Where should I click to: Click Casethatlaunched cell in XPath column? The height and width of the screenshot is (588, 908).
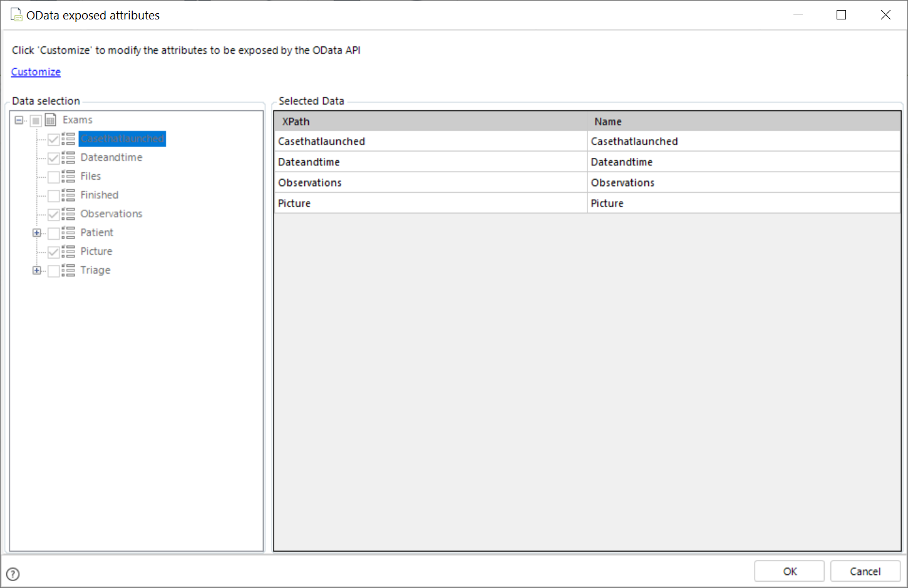pyautogui.click(x=431, y=142)
